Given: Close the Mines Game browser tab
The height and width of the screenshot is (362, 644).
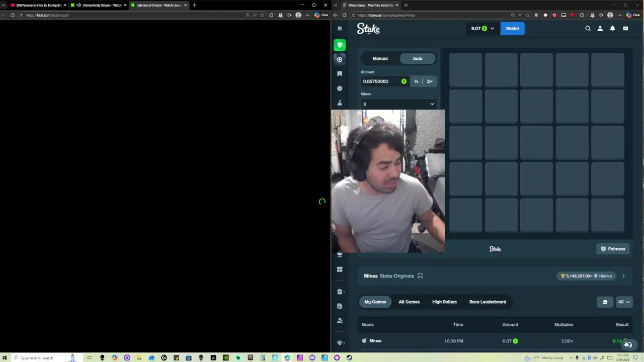Looking at the screenshot, I should tap(396, 5).
